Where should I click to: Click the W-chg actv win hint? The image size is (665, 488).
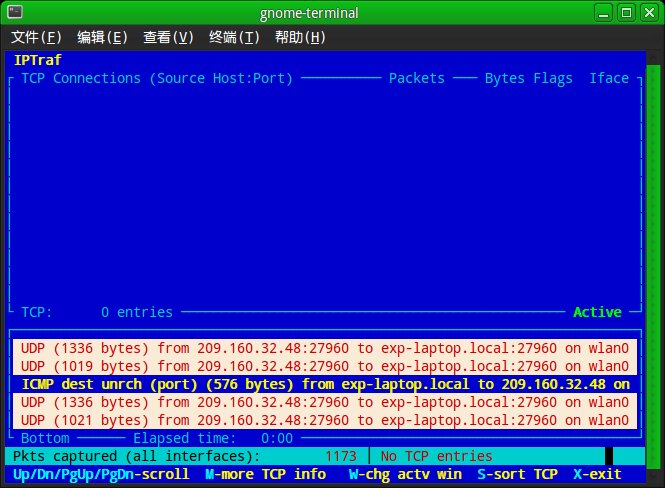(405, 474)
